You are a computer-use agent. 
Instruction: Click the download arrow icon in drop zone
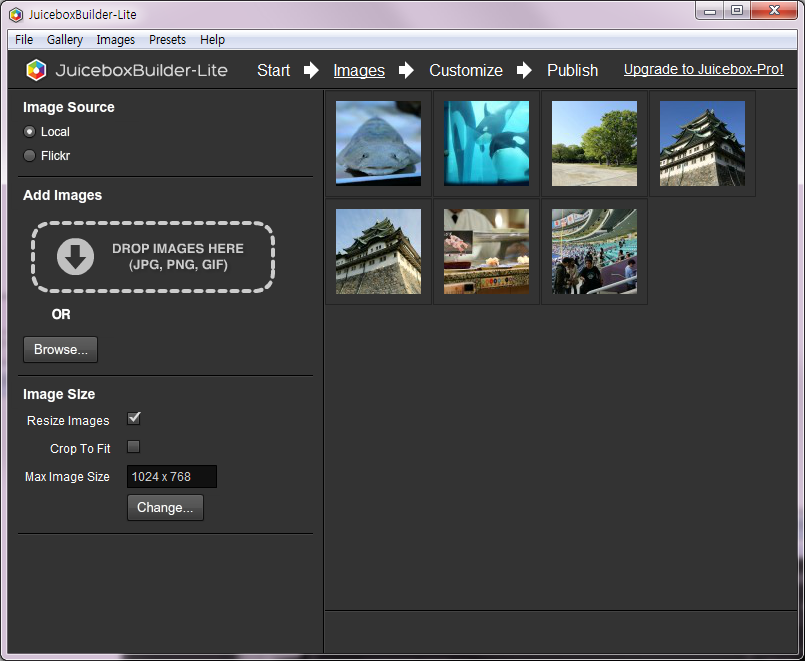point(75,257)
